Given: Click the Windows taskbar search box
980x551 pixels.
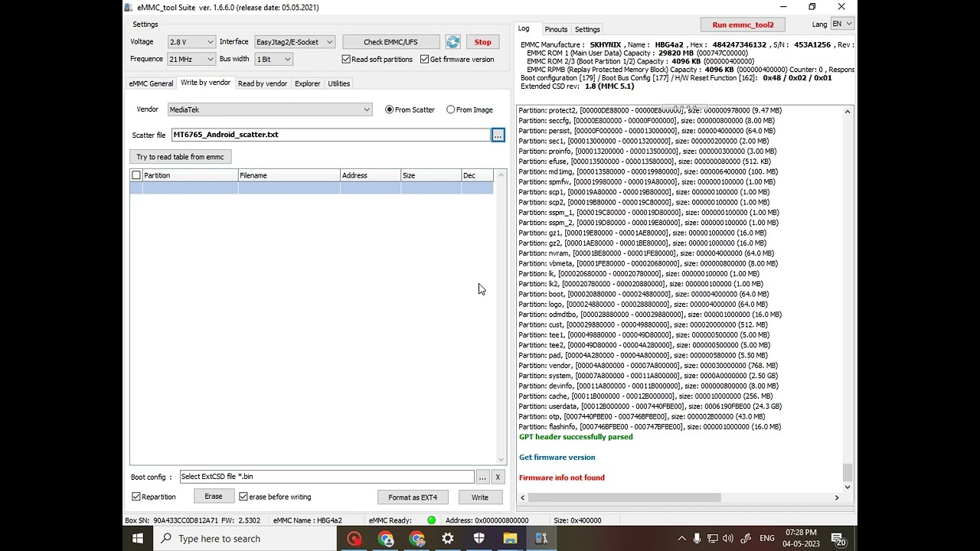Looking at the screenshot, I should click(245, 539).
